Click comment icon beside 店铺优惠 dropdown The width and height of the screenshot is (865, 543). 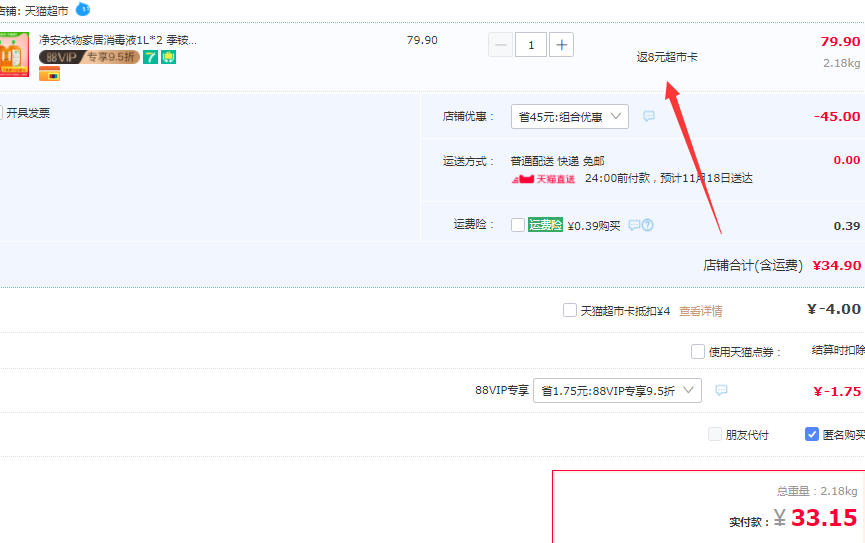point(649,116)
